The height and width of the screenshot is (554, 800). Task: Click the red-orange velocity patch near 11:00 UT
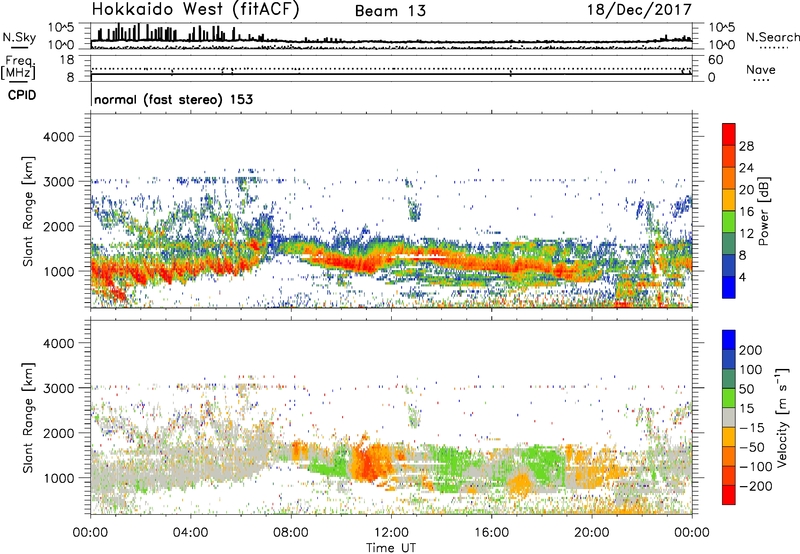click(369, 462)
